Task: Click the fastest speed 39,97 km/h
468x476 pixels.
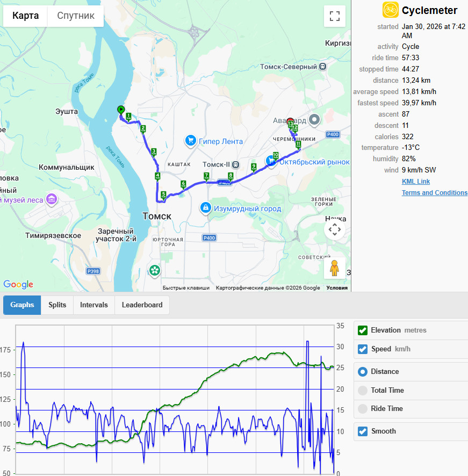Action: [x=419, y=103]
